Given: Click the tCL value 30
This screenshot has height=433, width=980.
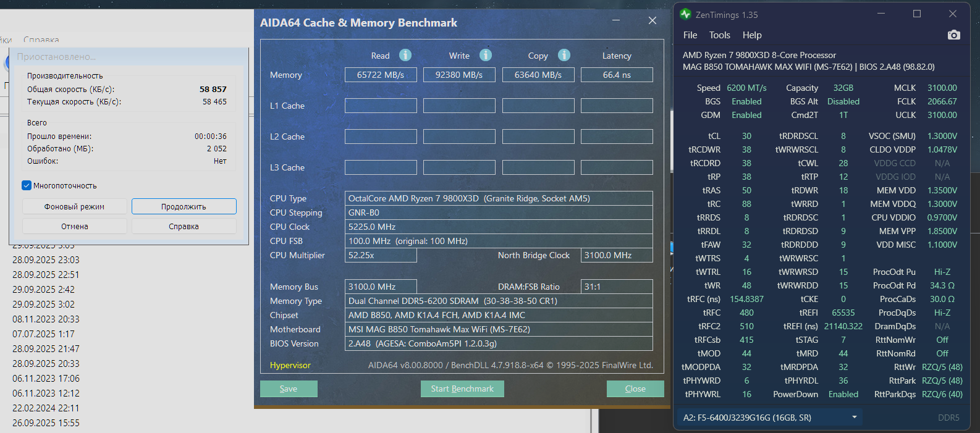Looking at the screenshot, I should point(746,136).
